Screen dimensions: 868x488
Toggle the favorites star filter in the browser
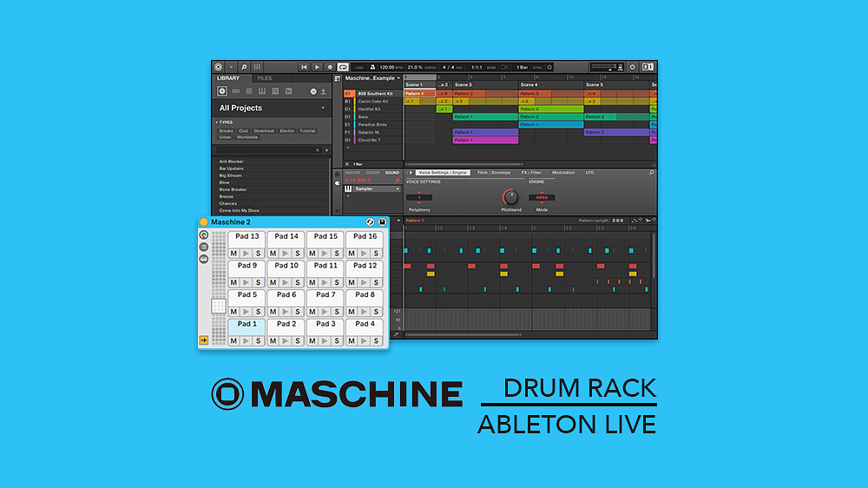tap(326, 150)
